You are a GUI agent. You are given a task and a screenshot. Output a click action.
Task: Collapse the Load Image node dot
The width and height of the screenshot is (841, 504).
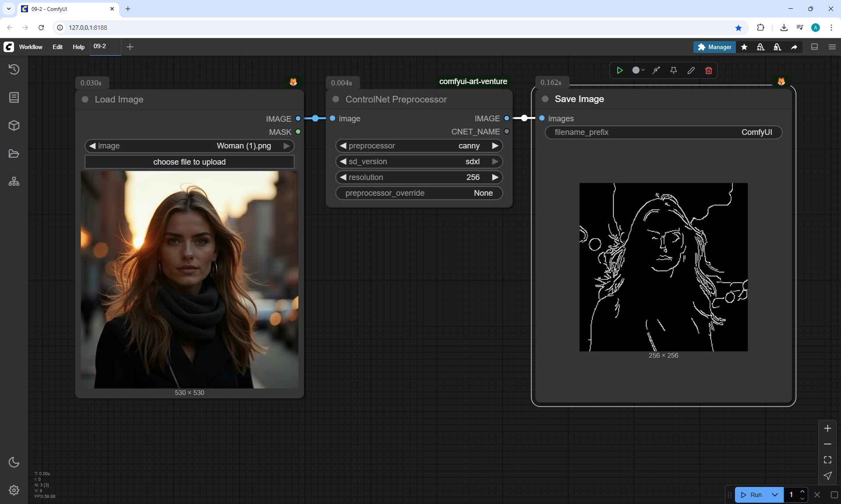[85, 99]
